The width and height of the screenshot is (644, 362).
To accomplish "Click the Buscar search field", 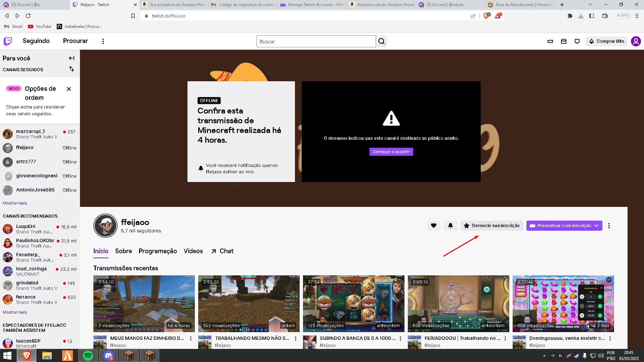I will coord(316,41).
